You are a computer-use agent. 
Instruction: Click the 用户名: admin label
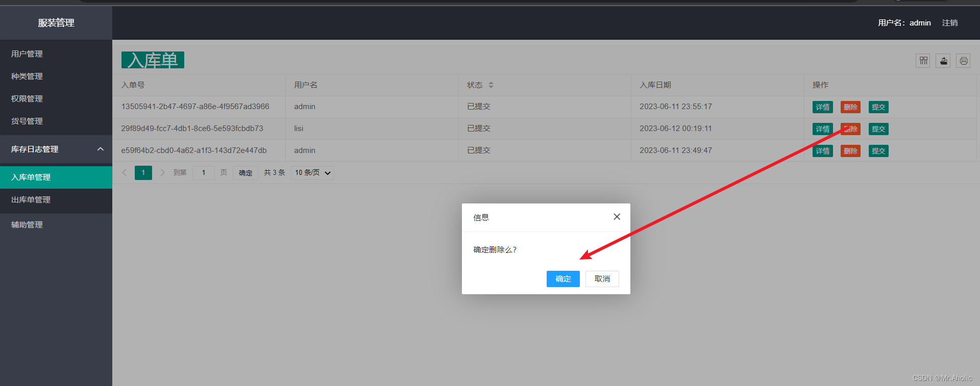point(904,23)
